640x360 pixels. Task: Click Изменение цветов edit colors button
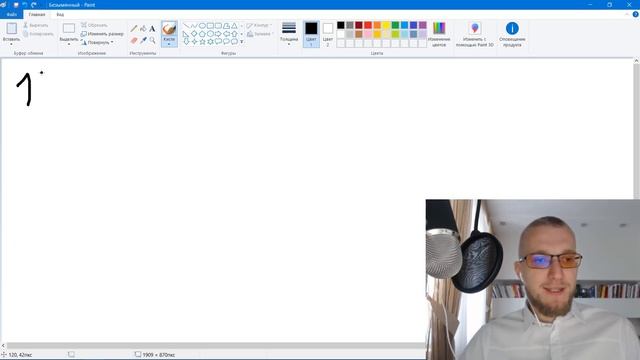click(x=439, y=34)
